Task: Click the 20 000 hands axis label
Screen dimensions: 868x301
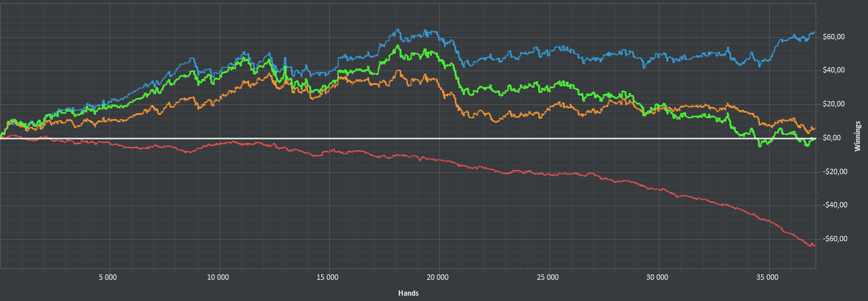Action: 437,276
